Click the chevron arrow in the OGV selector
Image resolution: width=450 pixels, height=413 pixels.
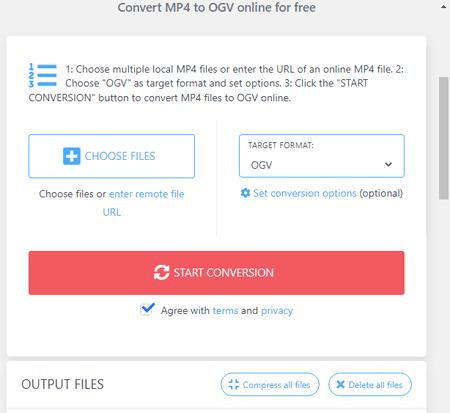click(x=388, y=164)
